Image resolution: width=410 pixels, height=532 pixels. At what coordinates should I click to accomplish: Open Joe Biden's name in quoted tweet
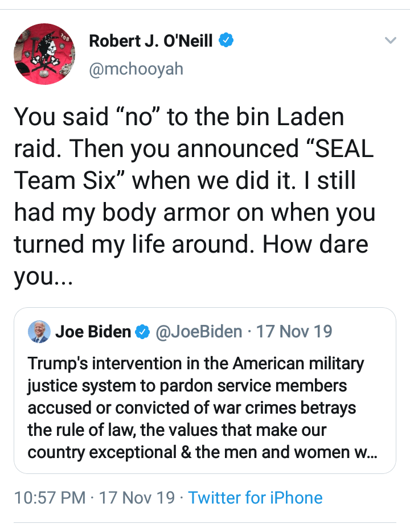(x=93, y=332)
